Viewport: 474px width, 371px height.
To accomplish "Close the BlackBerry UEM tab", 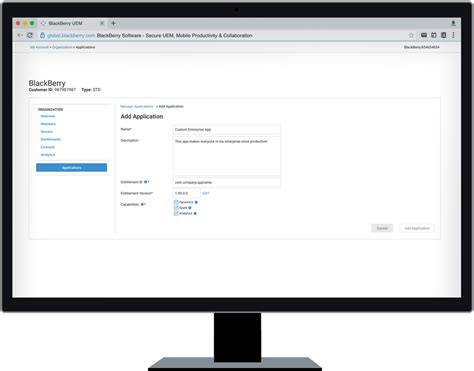I will coord(102,23).
